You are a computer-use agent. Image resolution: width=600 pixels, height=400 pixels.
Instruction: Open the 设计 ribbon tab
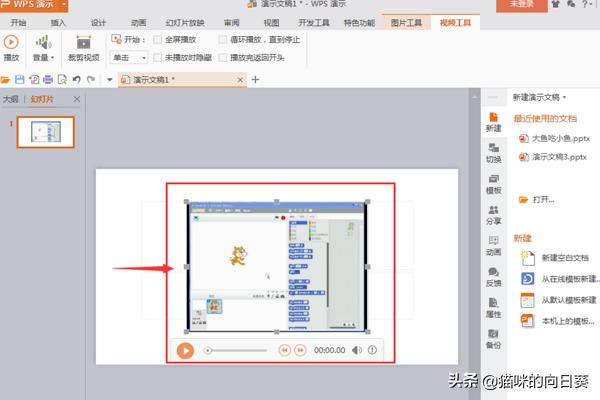click(x=98, y=23)
